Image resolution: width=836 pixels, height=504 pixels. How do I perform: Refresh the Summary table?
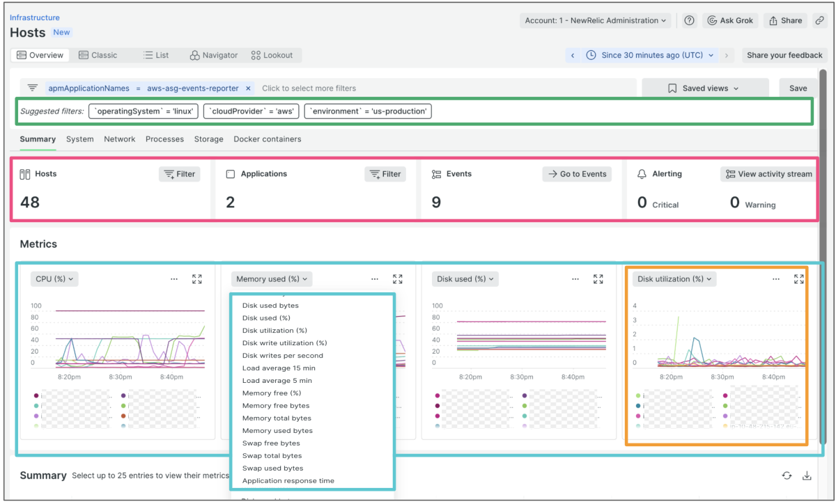[x=787, y=475]
